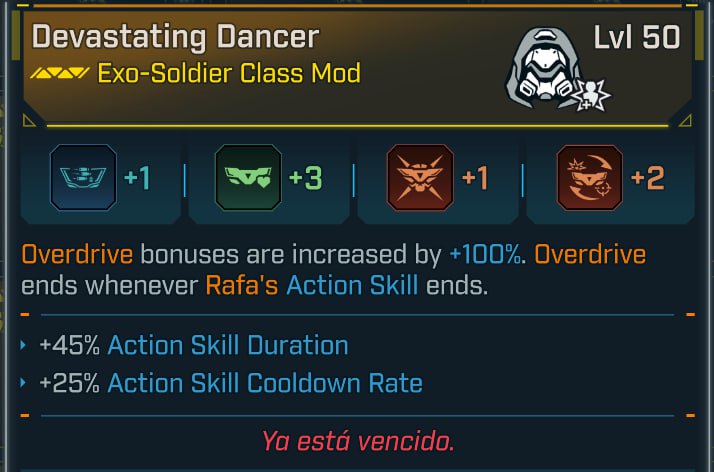The height and width of the screenshot is (472, 714).
Task: Click the hooded Exo-Soldier helmet icon
Action: tap(545, 68)
